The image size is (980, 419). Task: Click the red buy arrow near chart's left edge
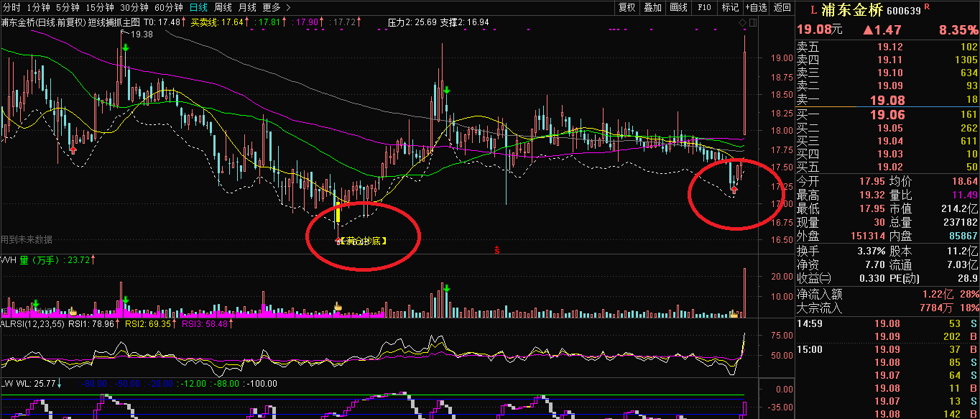click(73, 149)
